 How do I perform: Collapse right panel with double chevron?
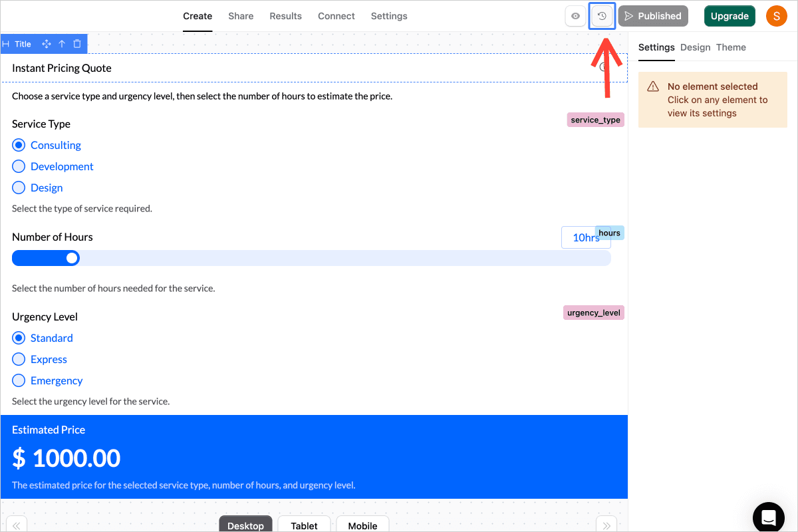pos(606,525)
